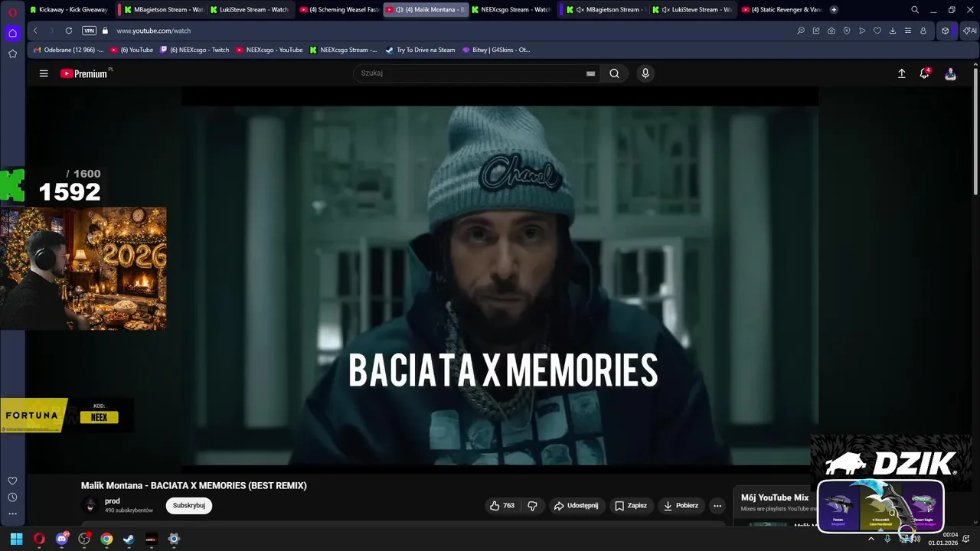The height and width of the screenshot is (551, 980).
Task: Switch to the NEEXcsgo Stream tab
Action: click(510, 10)
